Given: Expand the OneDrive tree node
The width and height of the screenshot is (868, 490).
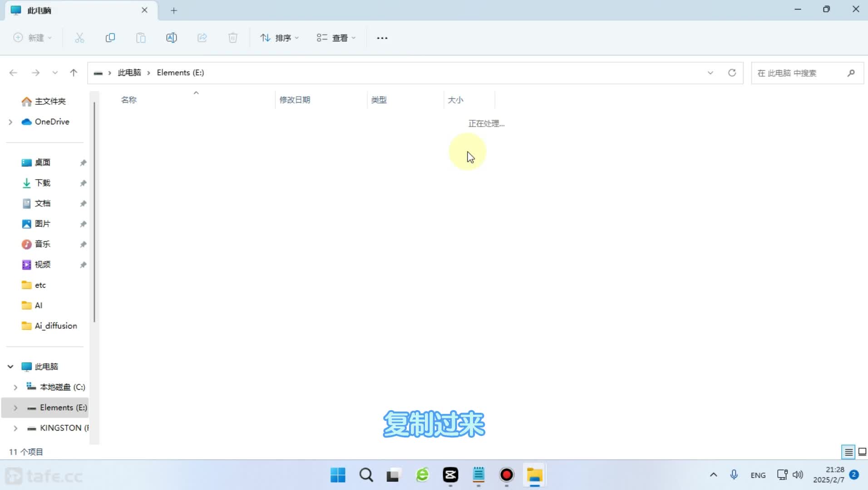Looking at the screenshot, I should [10, 122].
